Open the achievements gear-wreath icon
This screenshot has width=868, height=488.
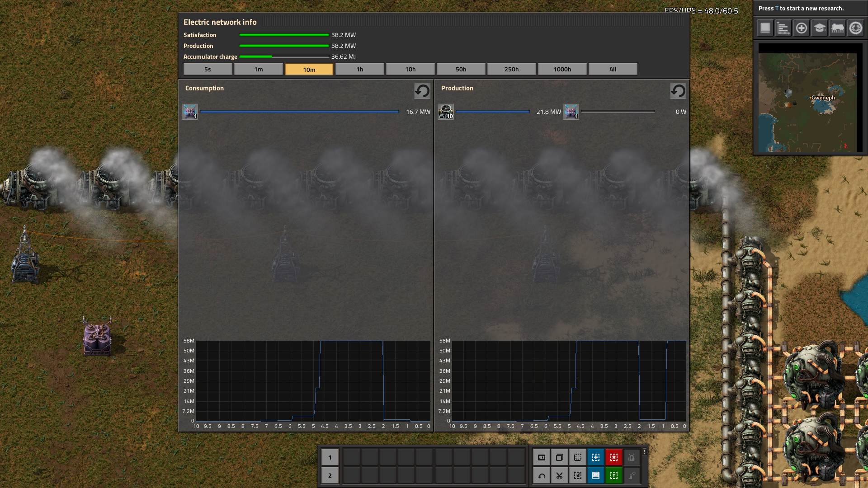pyautogui.click(x=855, y=28)
